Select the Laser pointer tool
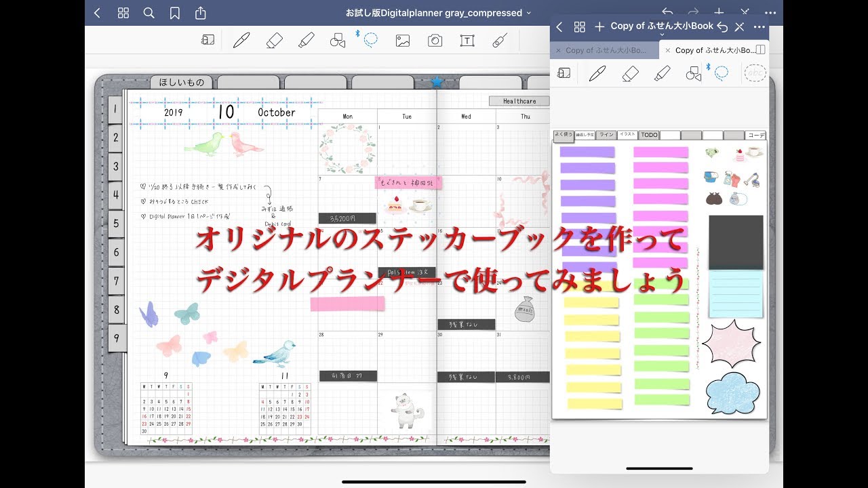The image size is (868, 488). click(x=500, y=40)
